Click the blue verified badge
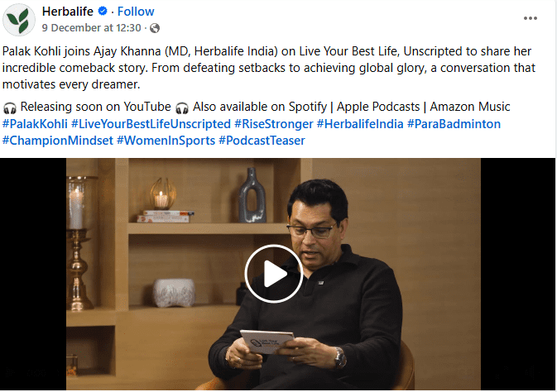 pos(104,12)
